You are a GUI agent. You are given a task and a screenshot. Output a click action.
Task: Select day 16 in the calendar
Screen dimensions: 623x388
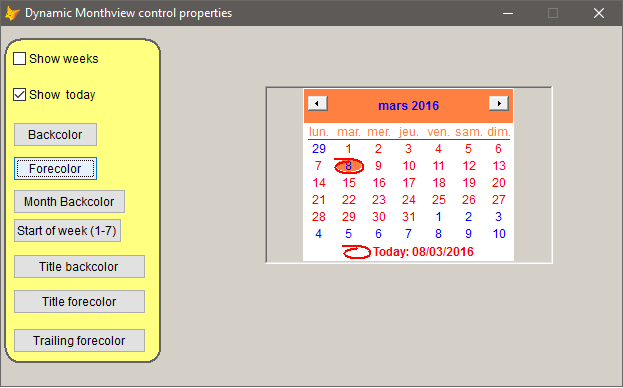379,183
